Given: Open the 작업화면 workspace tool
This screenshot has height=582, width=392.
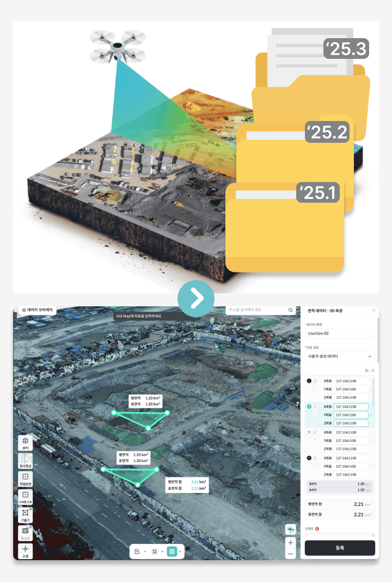Looking at the screenshot, I should click(x=25, y=478).
